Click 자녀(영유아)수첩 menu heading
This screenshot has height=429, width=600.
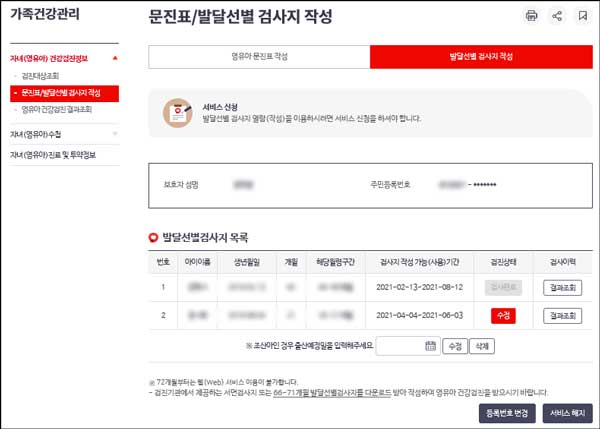[36, 134]
